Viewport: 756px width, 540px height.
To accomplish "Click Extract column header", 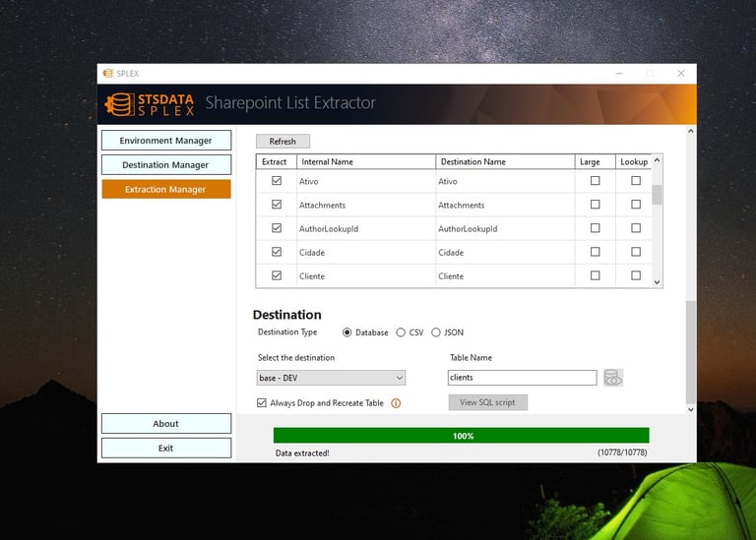I will point(277,162).
